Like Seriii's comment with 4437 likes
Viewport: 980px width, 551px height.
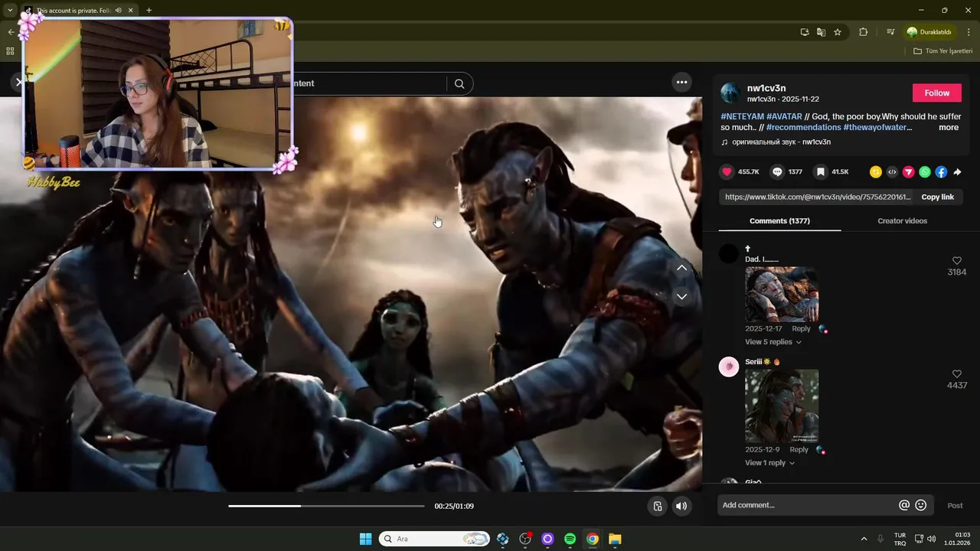coord(956,374)
